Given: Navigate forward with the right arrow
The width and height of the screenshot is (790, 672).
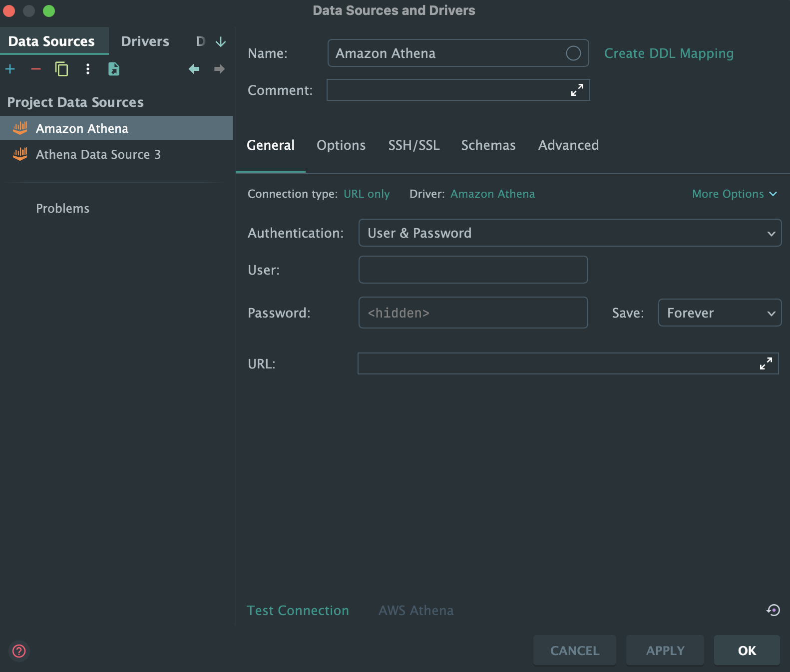Looking at the screenshot, I should 219,69.
